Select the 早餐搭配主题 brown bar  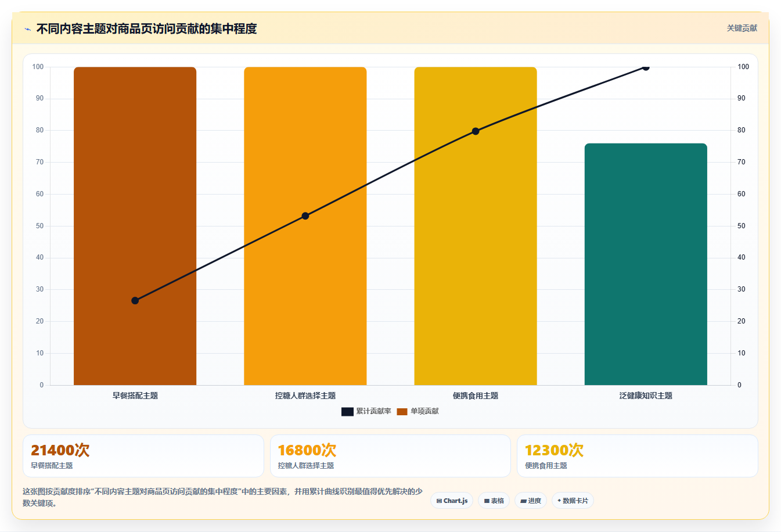pyautogui.click(x=135, y=226)
